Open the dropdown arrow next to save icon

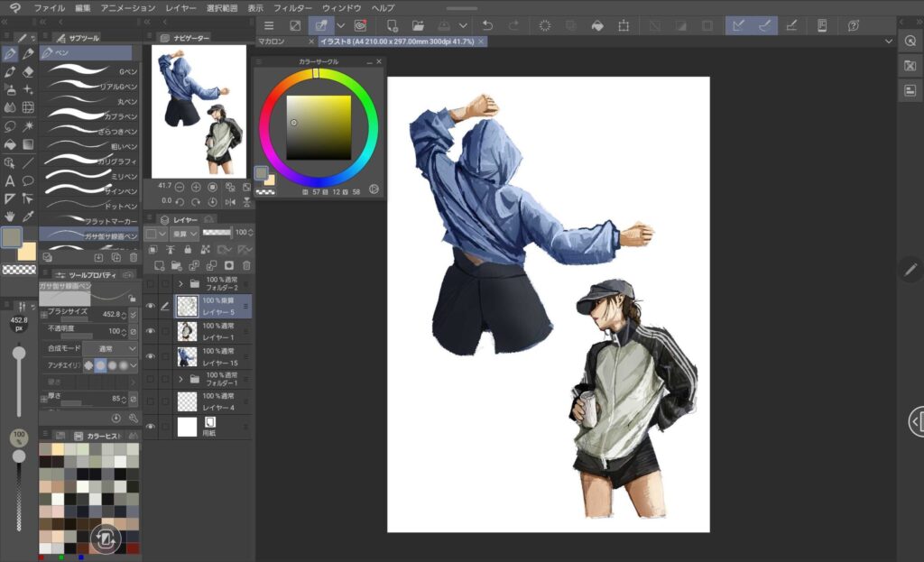click(x=463, y=25)
